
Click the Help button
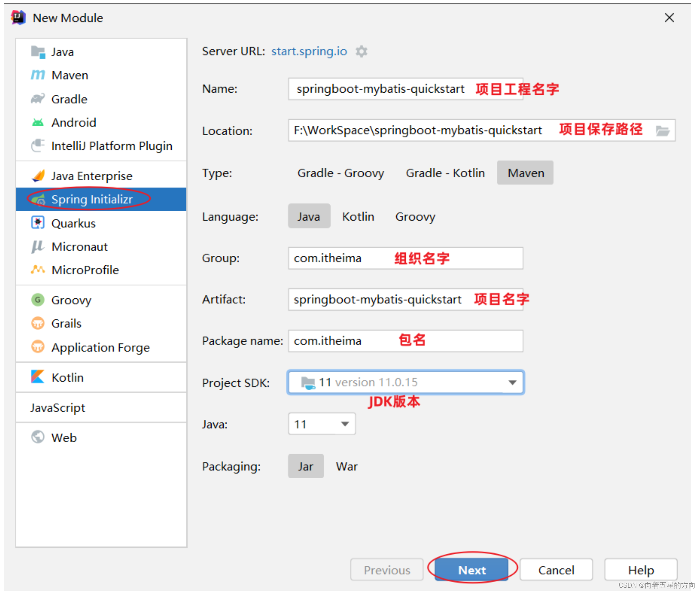pos(641,570)
